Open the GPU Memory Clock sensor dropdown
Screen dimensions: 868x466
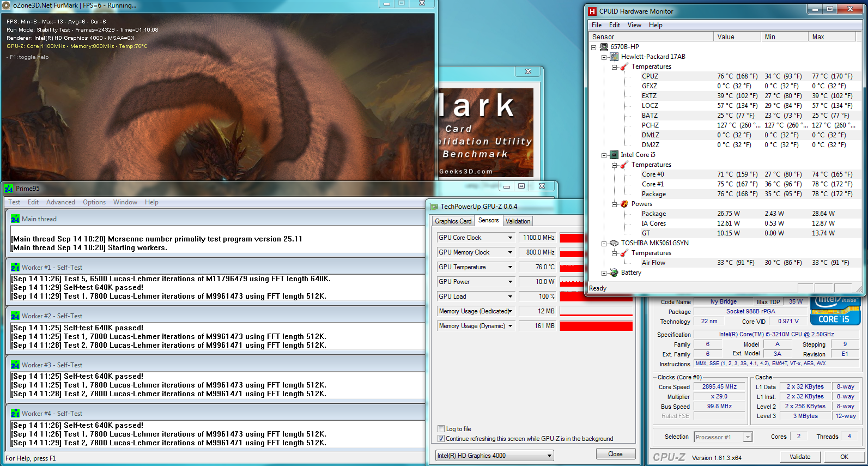point(511,252)
